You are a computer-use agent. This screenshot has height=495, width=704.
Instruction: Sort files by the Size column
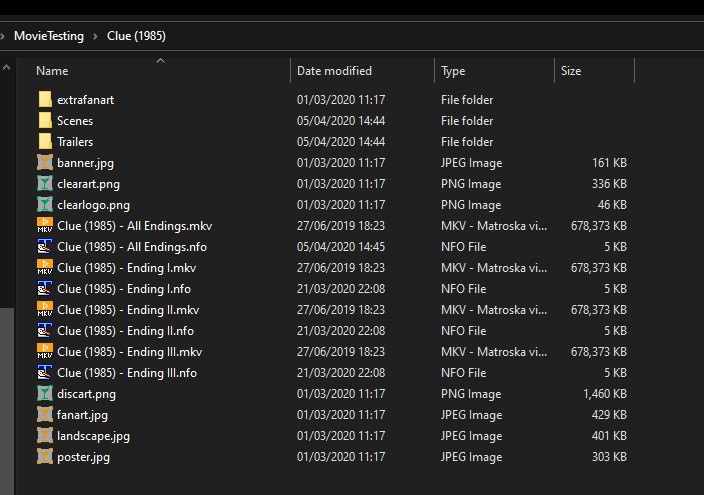571,71
